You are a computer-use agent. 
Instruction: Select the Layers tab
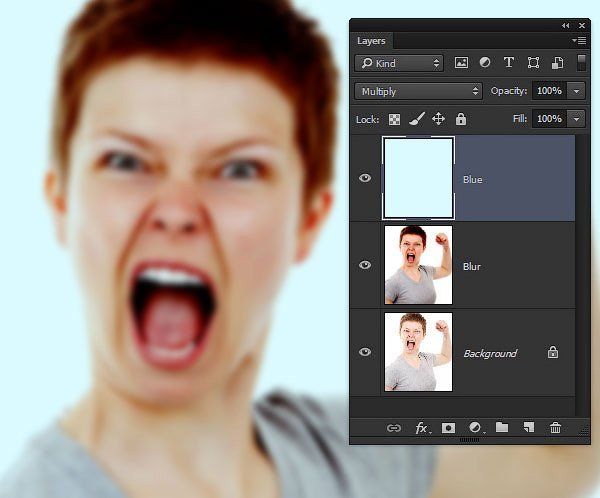pos(371,41)
